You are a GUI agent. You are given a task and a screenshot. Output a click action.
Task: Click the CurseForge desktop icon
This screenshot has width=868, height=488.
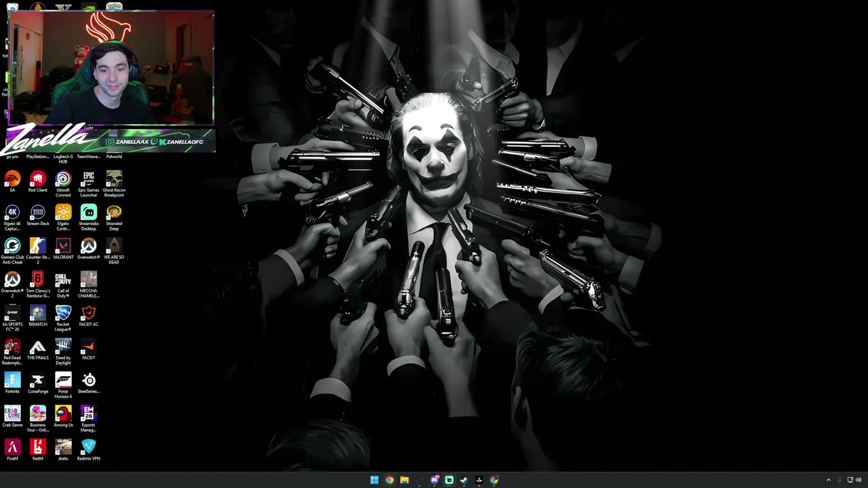(38, 383)
